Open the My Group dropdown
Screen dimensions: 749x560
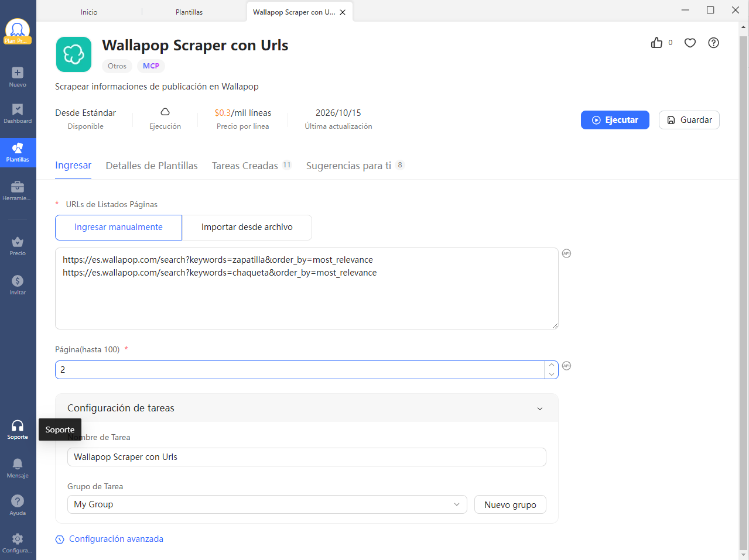267,504
